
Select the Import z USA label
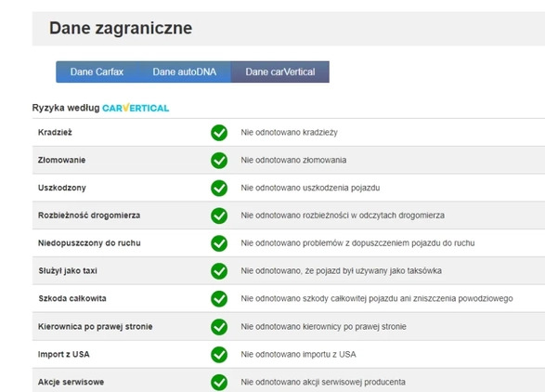coord(64,355)
